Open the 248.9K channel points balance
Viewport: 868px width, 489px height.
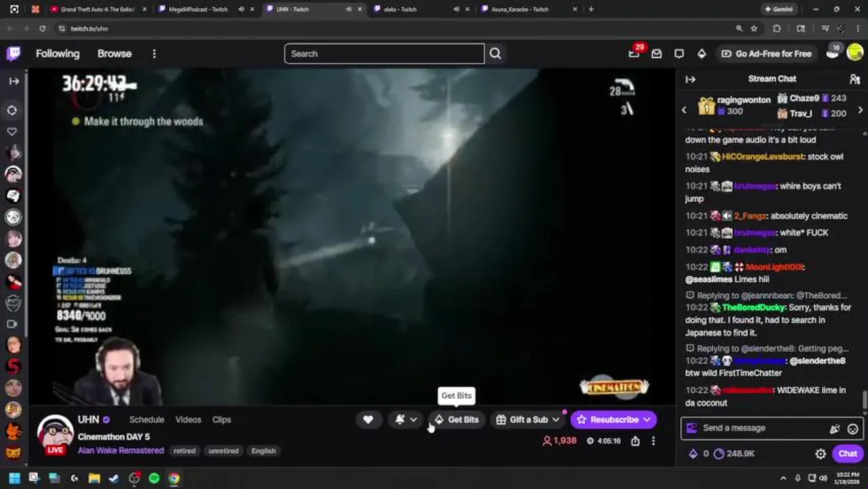click(x=734, y=454)
